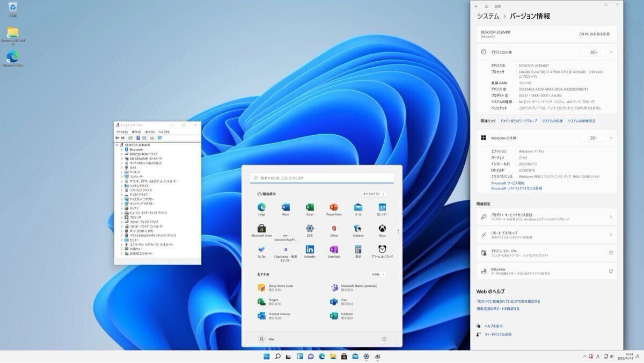The width and height of the screenshot is (644, 363).
Task: Open Sticky Notes (new) recommended item
Action: (276, 287)
